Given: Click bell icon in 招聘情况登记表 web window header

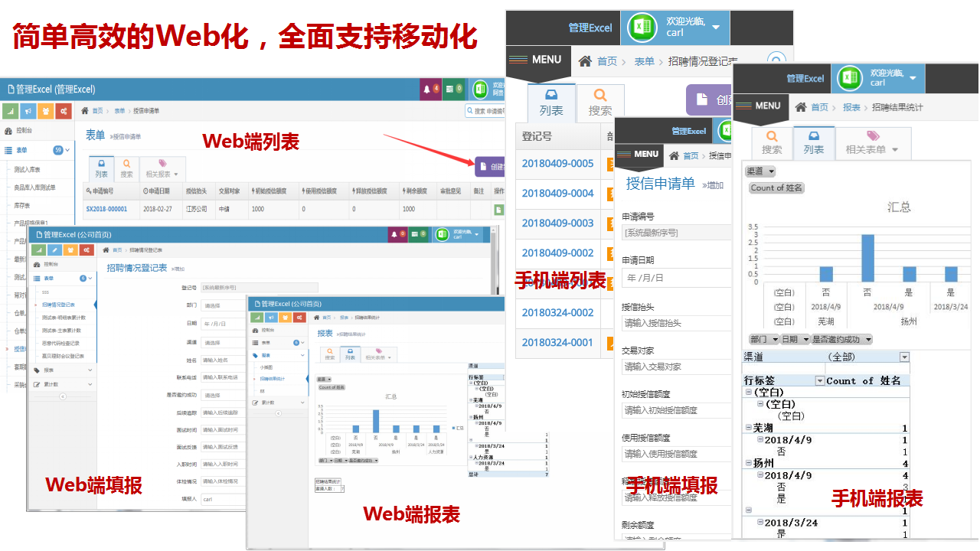Looking at the screenshot, I should point(397,234).
